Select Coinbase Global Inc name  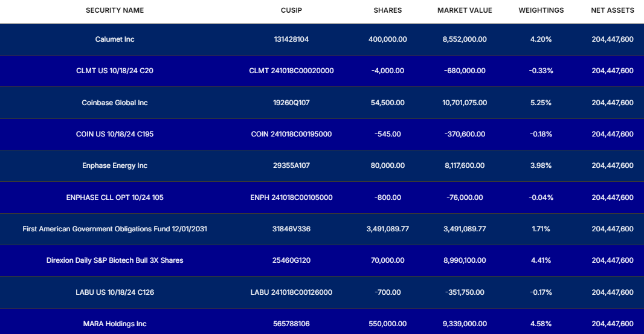(115, 103)
